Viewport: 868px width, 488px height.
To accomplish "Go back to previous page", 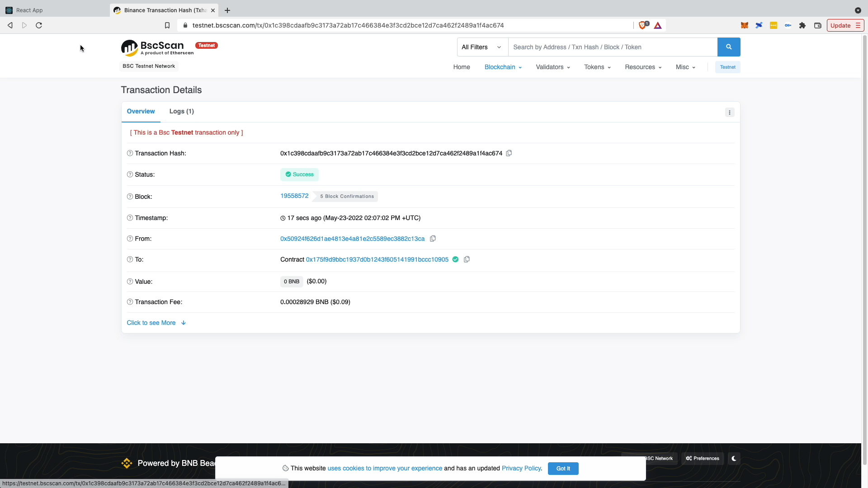I will click(x=10, y=25).
